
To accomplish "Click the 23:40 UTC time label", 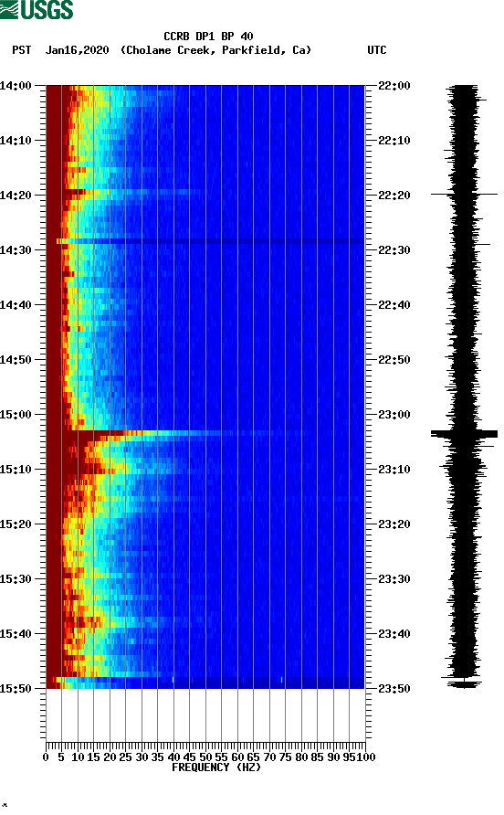I will pos(394,634).
